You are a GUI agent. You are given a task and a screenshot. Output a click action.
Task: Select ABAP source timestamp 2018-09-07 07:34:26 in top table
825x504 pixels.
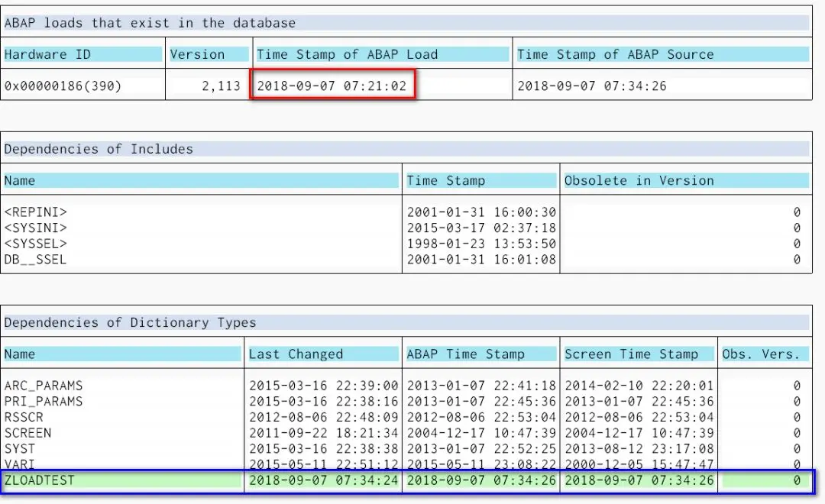click(592, 86)
